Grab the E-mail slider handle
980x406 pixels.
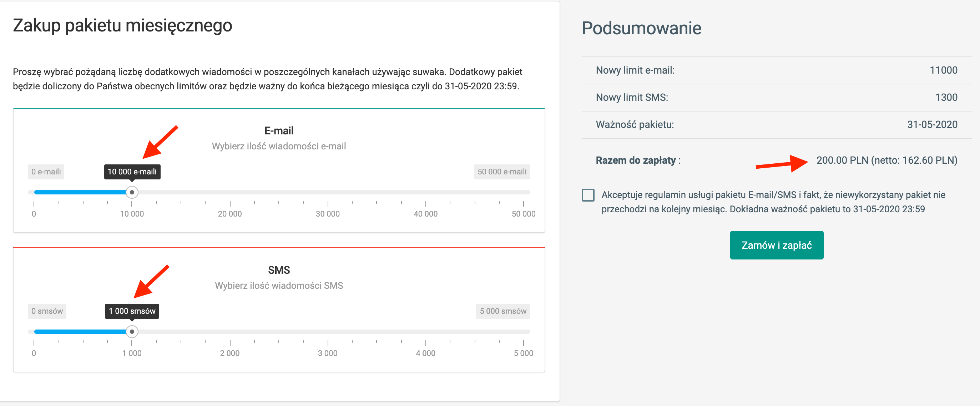(x=132, y=192)
